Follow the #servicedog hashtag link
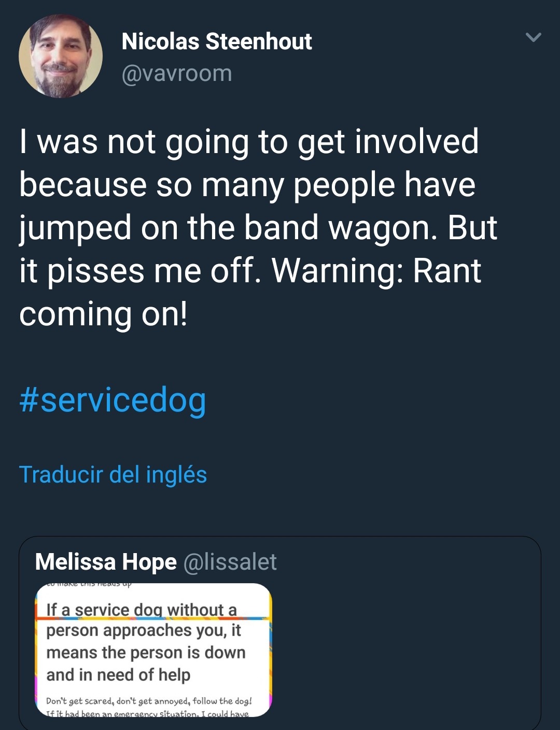The height and width of the screenshot is (730, 560). (113, 400)
